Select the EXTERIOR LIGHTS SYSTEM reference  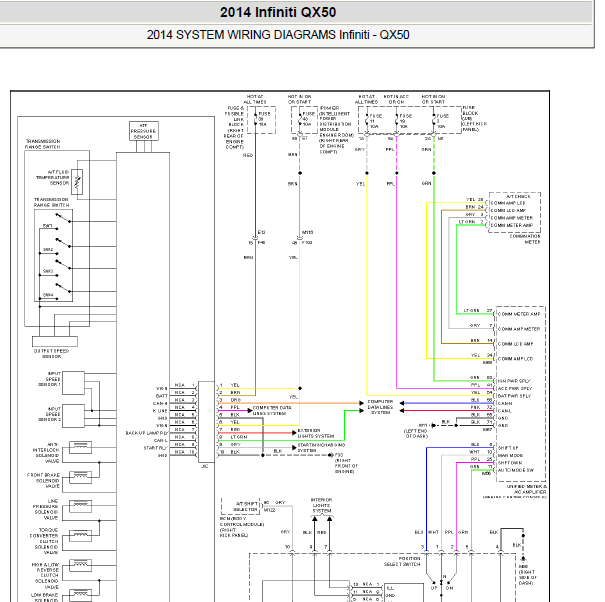coord(316,433)
